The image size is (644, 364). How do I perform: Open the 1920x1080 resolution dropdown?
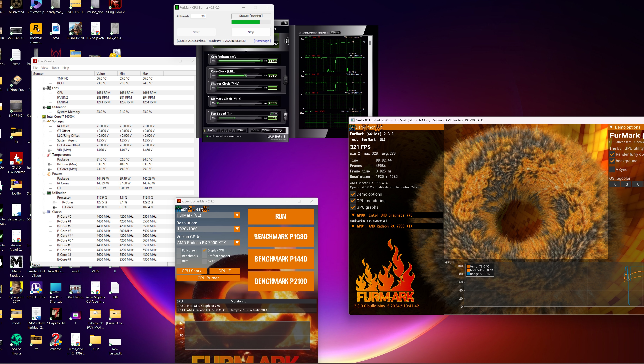(208, 229)
